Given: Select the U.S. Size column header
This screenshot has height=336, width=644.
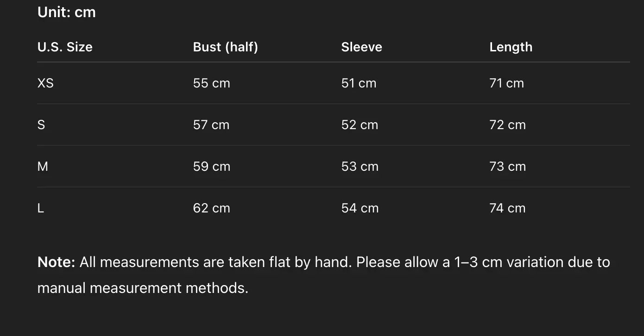Looking at the screenshot, I should pyautogui.click(x=65, y=47).
